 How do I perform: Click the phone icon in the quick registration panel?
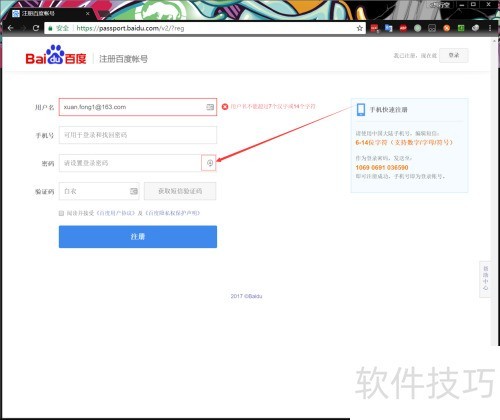[x=361, y=110]
